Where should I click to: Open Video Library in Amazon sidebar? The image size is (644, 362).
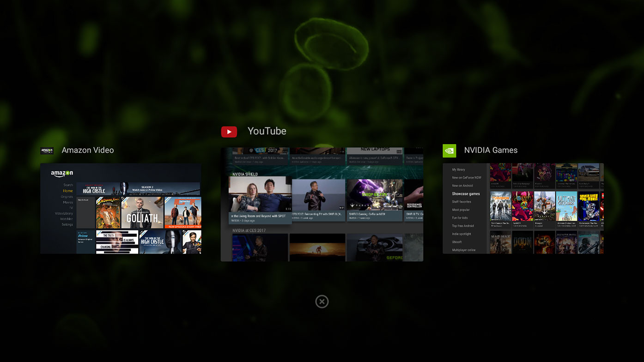(x=64, y=213)
